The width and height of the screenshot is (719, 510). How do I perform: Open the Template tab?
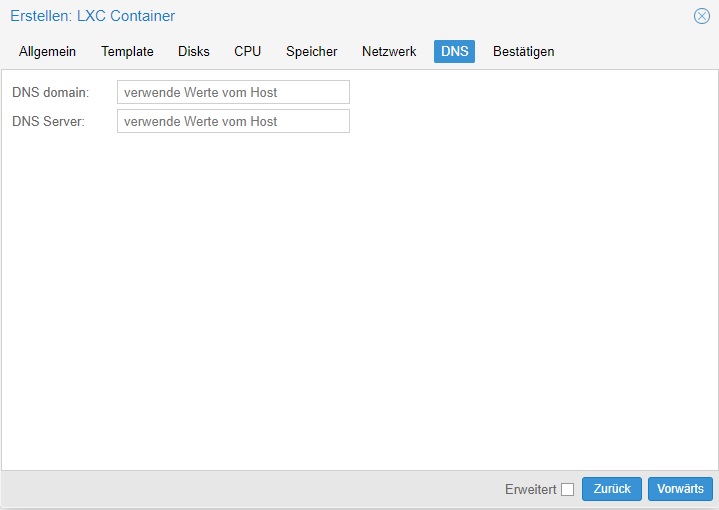point(127,51)
